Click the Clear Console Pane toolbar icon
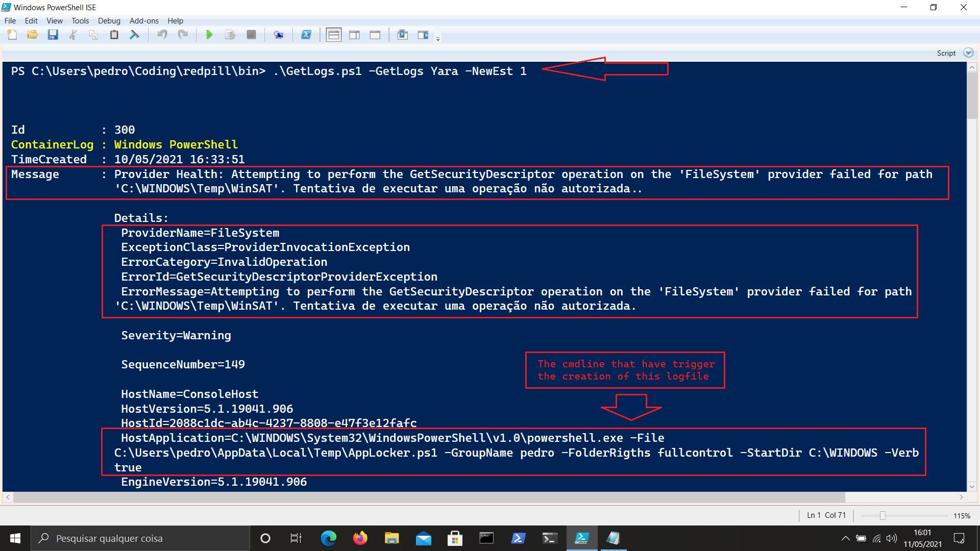The image size is (980, 551). (135, 35)
